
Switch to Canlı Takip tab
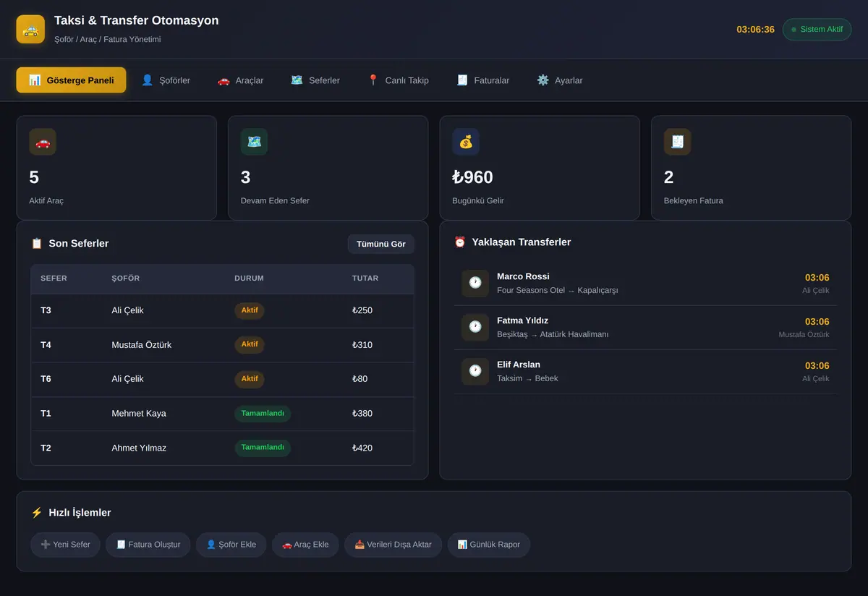point(398,80)
